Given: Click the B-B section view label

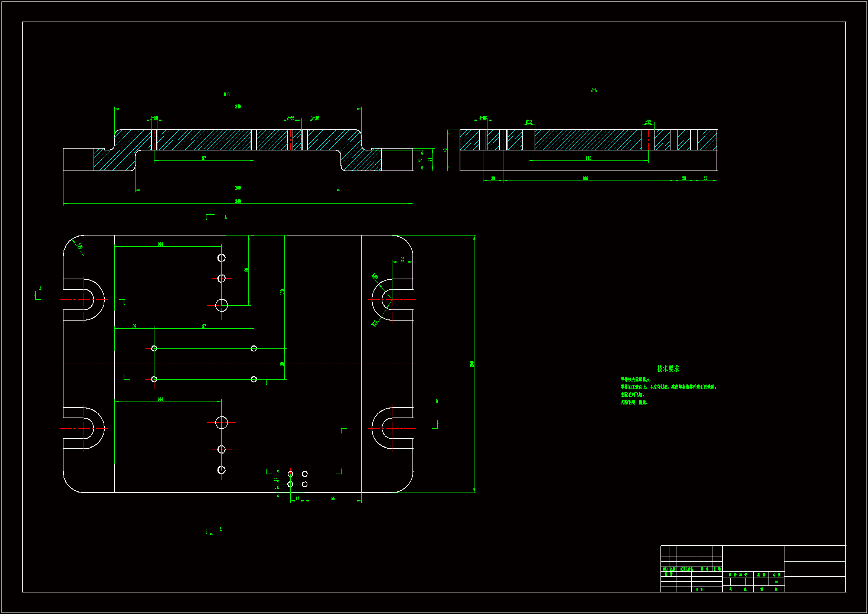Looking at the screenshot, I should pos(226,95).
